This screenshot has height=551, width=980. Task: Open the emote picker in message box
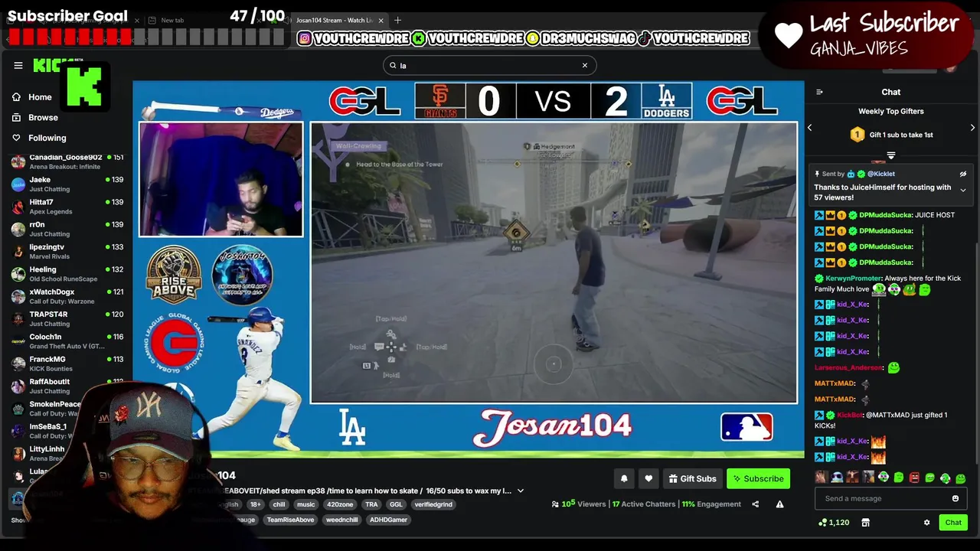[955, 498]
